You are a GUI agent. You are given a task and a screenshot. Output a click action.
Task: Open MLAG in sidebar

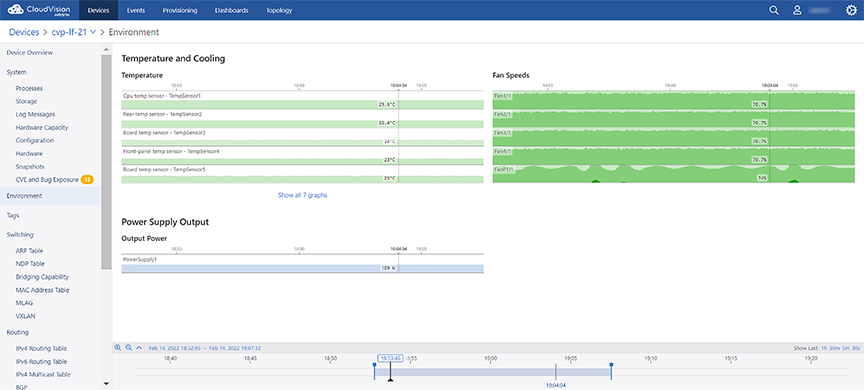point(23,303)
